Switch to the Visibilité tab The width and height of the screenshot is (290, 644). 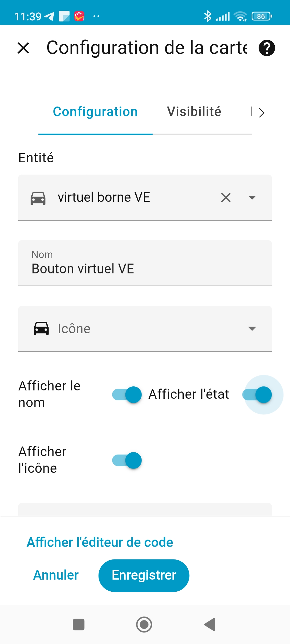[x=194, y=112]
